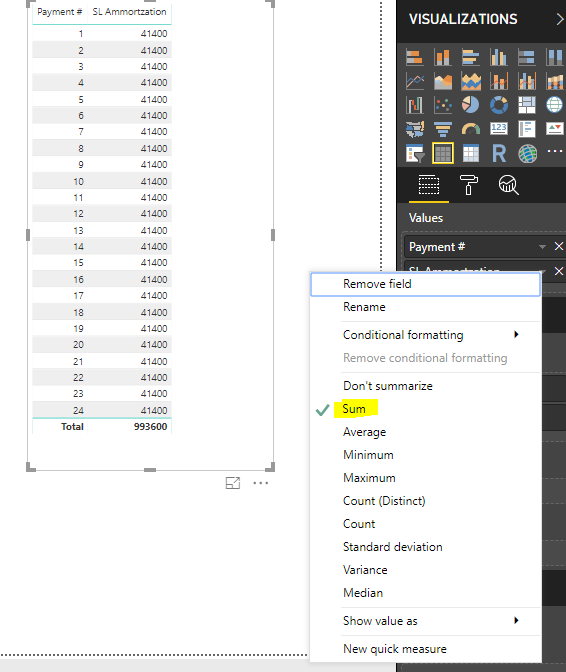Select Maximum aggregation
The image size is (566, 672).
425,478
